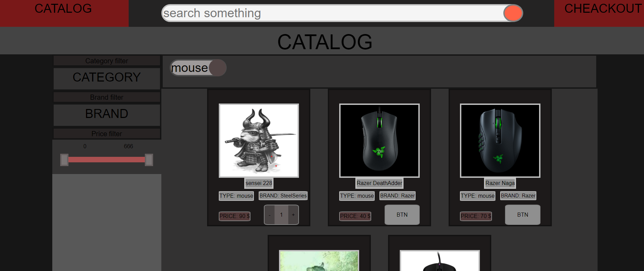The width and height of the screenshot is (644, 271).
Task: Click the Brand filter heading
Action: pos(107,97)
